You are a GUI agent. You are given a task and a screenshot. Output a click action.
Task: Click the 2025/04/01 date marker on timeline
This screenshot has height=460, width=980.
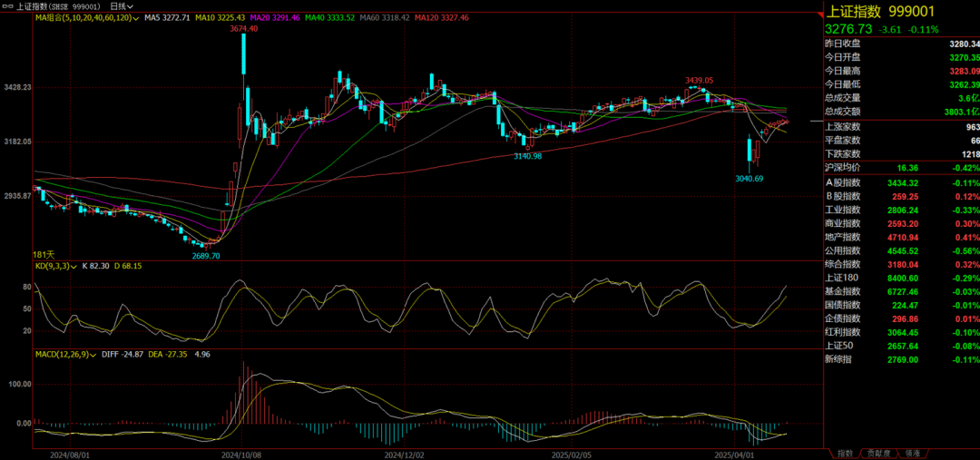(733, 455)
